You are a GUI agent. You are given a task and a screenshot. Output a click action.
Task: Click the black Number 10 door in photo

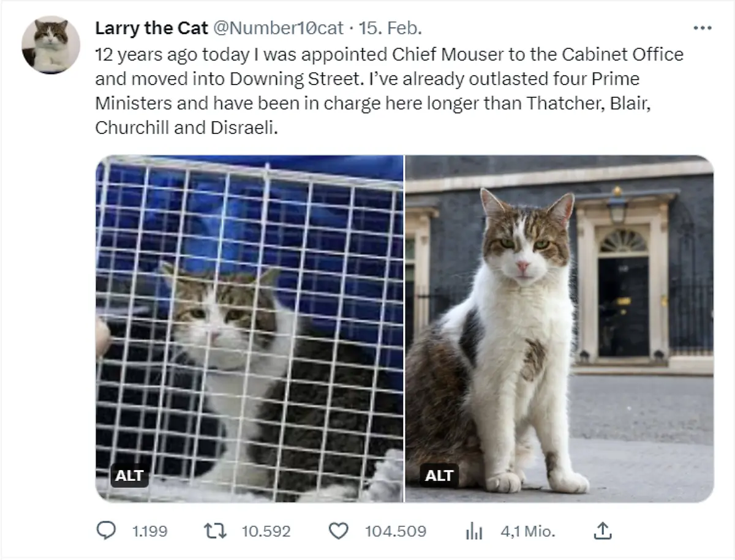point(623,306)
